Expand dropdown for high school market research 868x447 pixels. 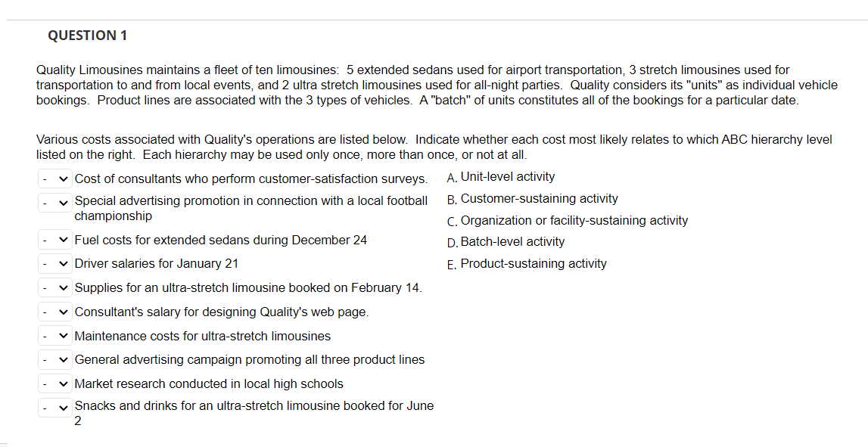(54, 384)
